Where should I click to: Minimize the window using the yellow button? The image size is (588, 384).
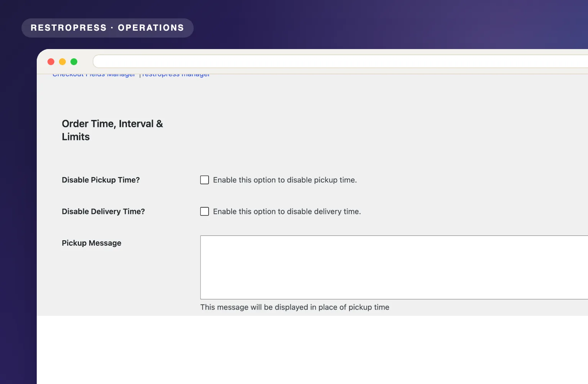point(62,62)
